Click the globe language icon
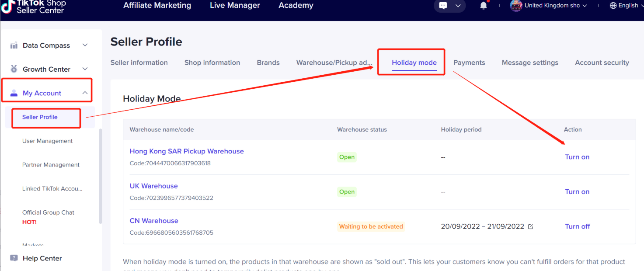 (x=613, y=6)
